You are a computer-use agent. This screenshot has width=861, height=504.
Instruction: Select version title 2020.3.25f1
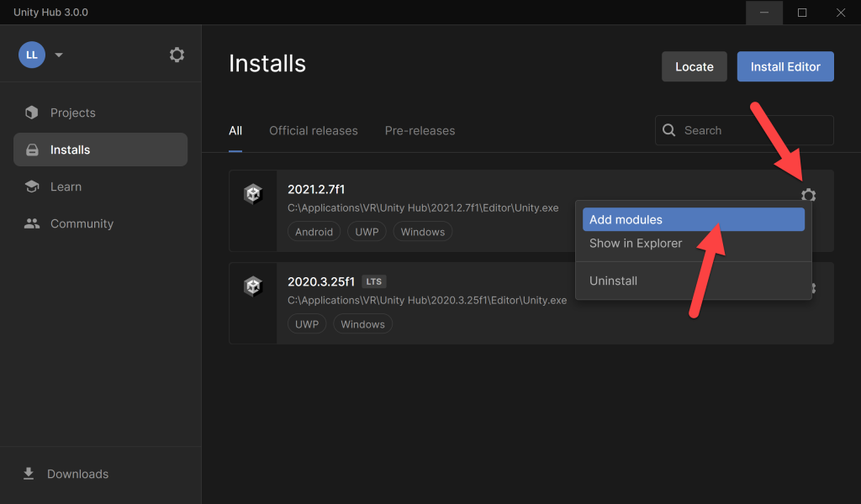click(321, 282)
